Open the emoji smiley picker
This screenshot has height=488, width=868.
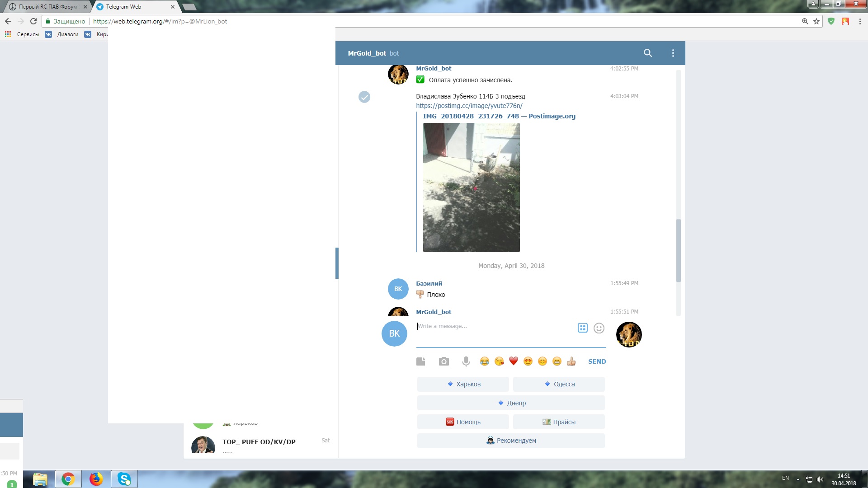coord(599,328)
